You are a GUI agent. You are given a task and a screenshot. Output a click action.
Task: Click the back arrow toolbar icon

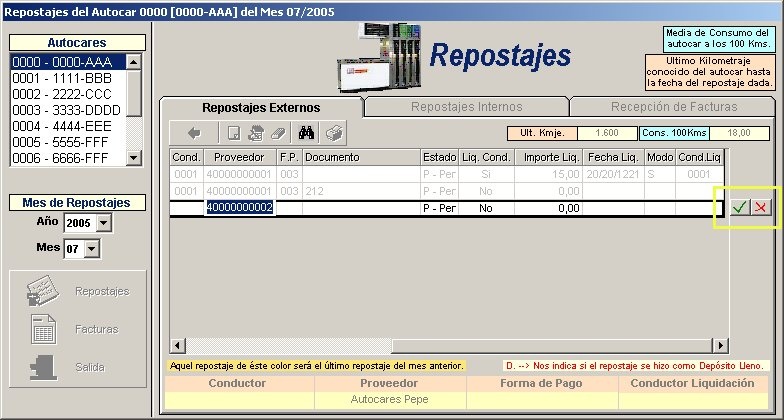pos(194,133)
